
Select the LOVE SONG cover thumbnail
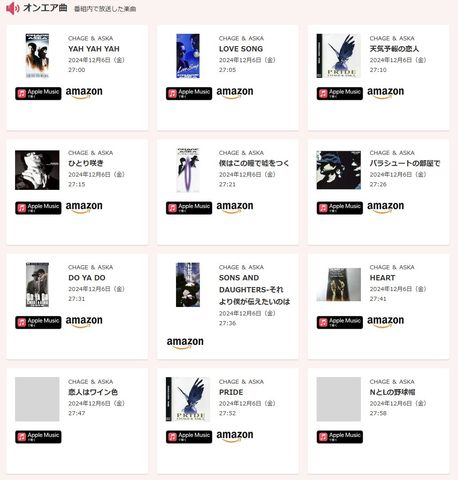tap(188, 56)
